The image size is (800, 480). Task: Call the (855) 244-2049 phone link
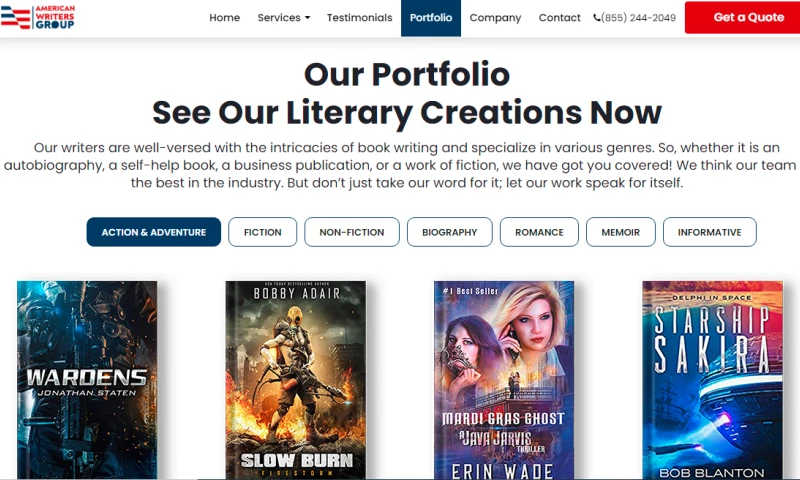click(x=638, y=18)
